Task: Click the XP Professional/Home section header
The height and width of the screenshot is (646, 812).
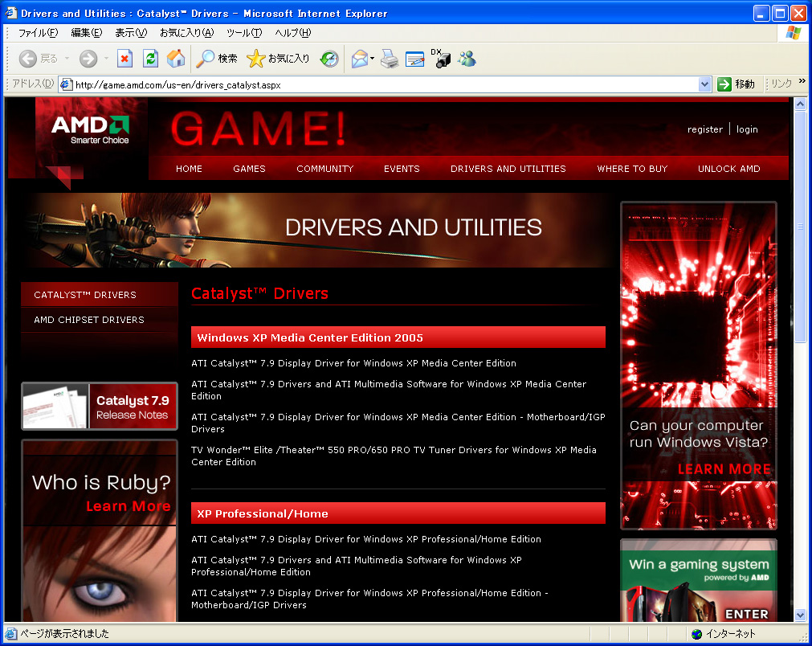Action: [398, 514]
